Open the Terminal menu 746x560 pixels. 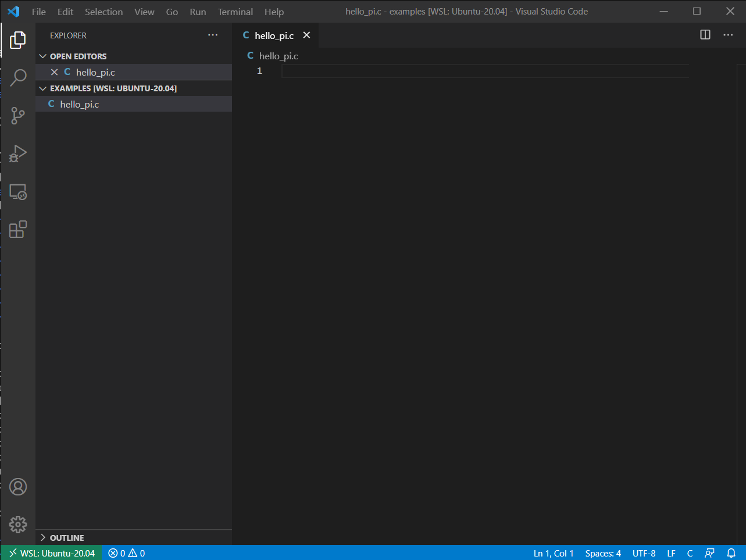click(x=235, y=12)
